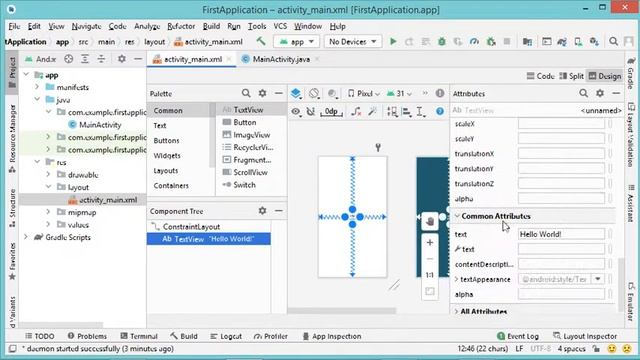Expand Gradle Scripts node
This screenshot has width=640, height=360.
click(x=26, y=237)
